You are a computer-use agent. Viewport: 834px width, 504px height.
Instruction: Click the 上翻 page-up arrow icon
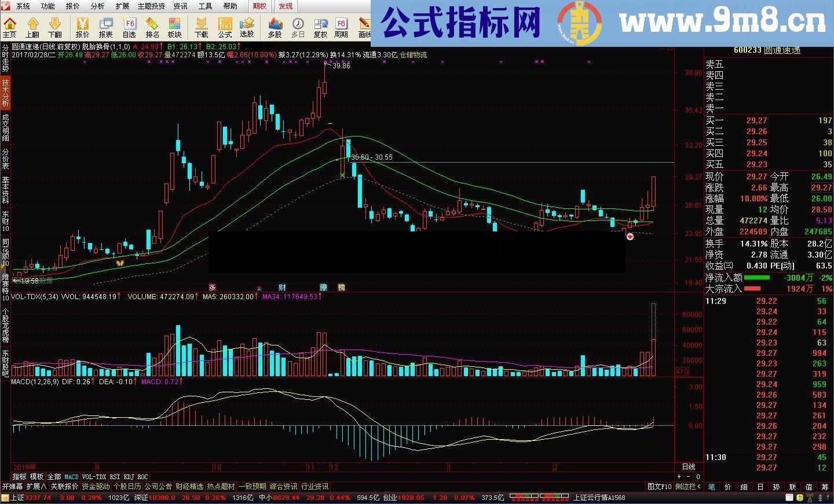(32, 27)
